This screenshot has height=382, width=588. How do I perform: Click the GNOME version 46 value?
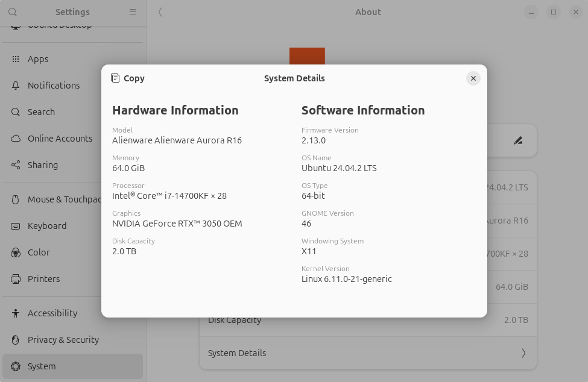[x=306, y=224]
